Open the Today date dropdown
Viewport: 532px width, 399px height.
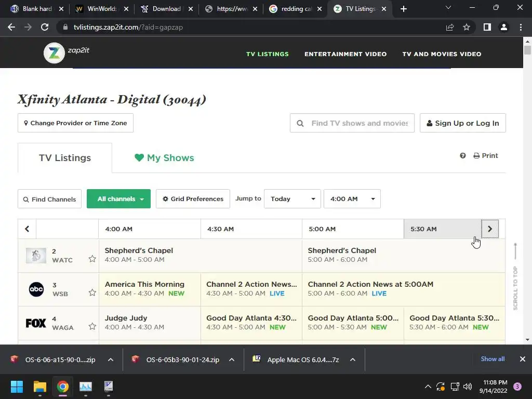[292, 199]
